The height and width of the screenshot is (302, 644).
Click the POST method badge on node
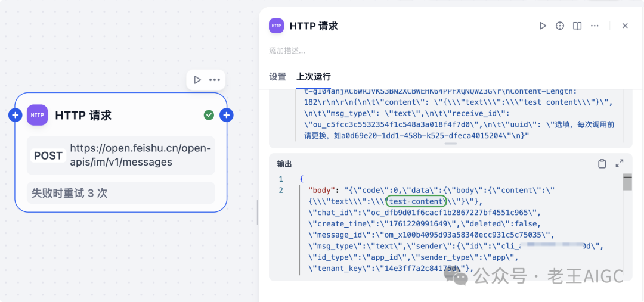48,156
